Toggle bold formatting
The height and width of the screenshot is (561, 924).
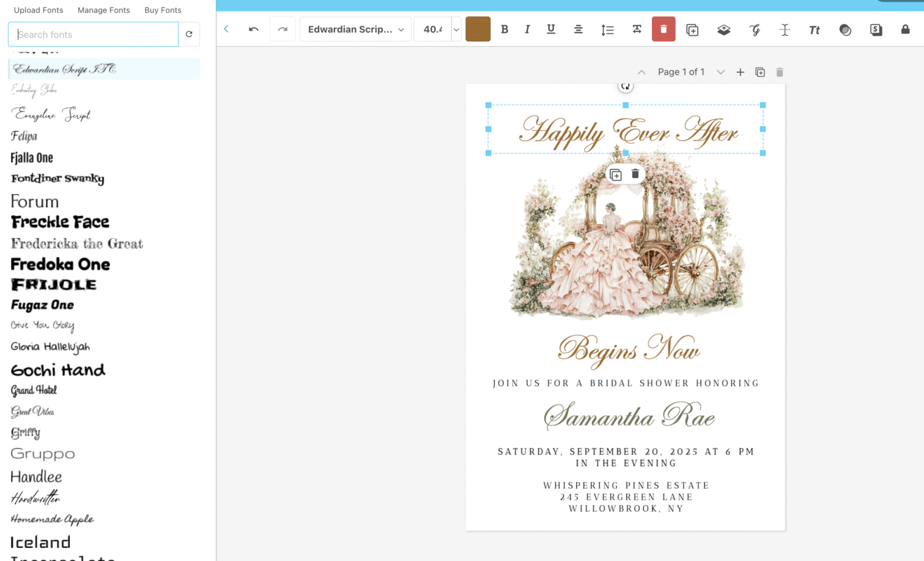pos(504,29)
